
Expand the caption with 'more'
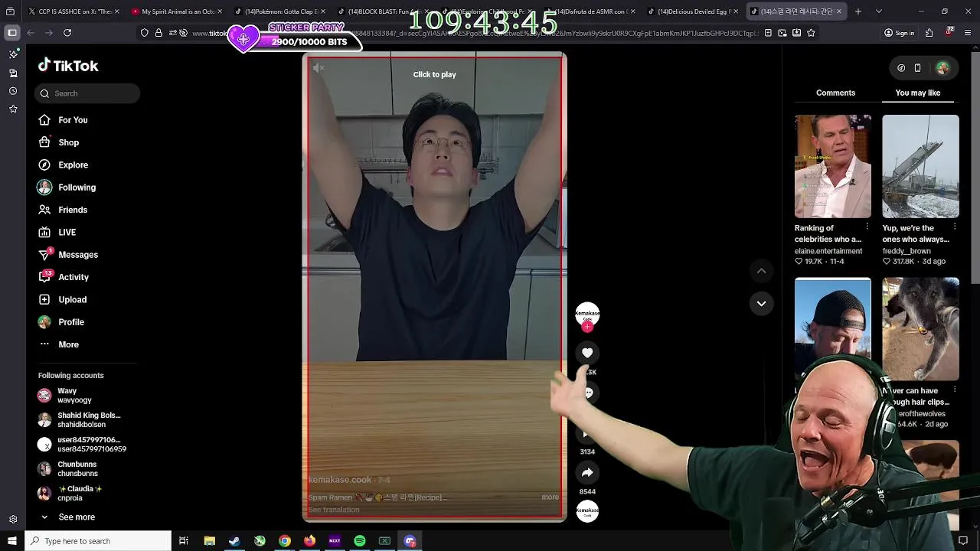point(550,497)
